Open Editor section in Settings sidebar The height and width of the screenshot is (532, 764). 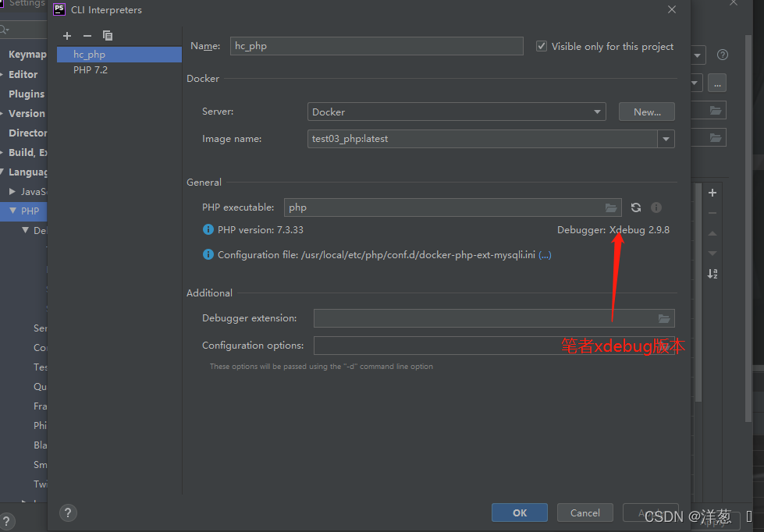coord(23,75)
